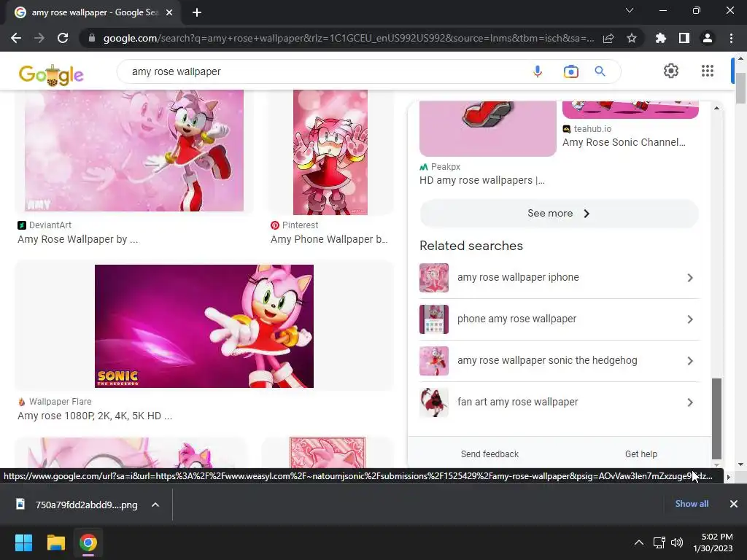Bookmark this page with the star
747x560 pixels.
[x=632, y=38]
